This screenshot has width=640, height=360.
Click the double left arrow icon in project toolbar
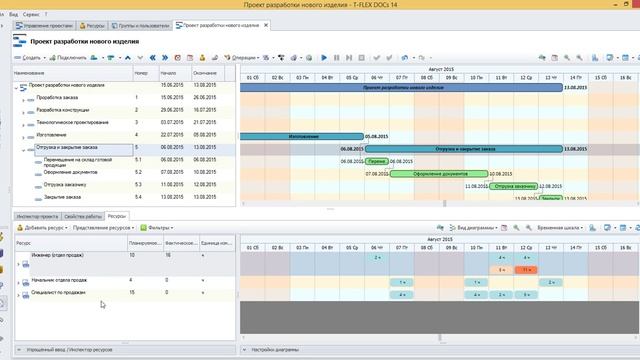point(153,58)
